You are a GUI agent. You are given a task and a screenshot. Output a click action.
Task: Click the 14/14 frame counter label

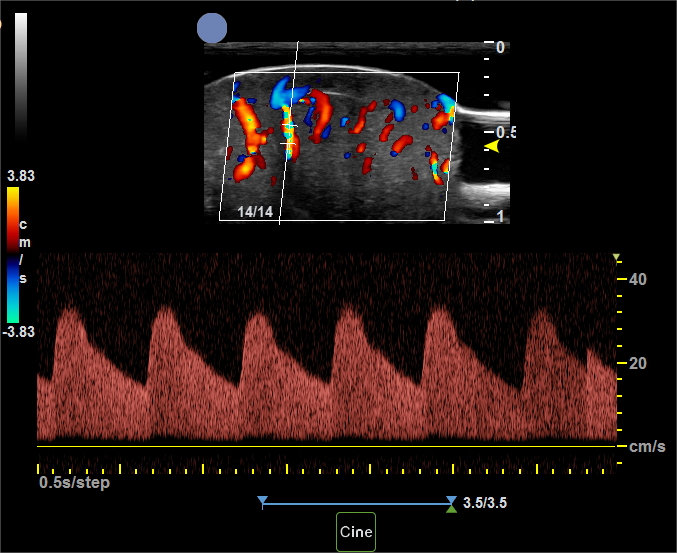254,212
